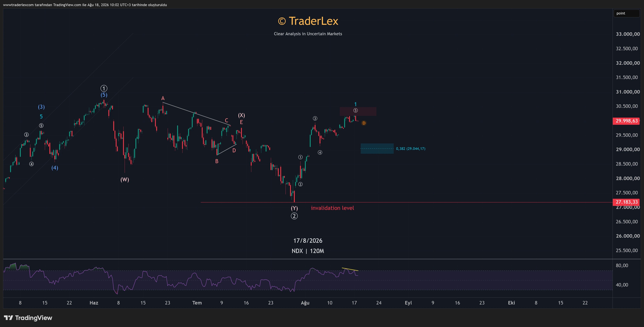Click the blue (3) wave label
644x327 pixels.
[41, 107]
